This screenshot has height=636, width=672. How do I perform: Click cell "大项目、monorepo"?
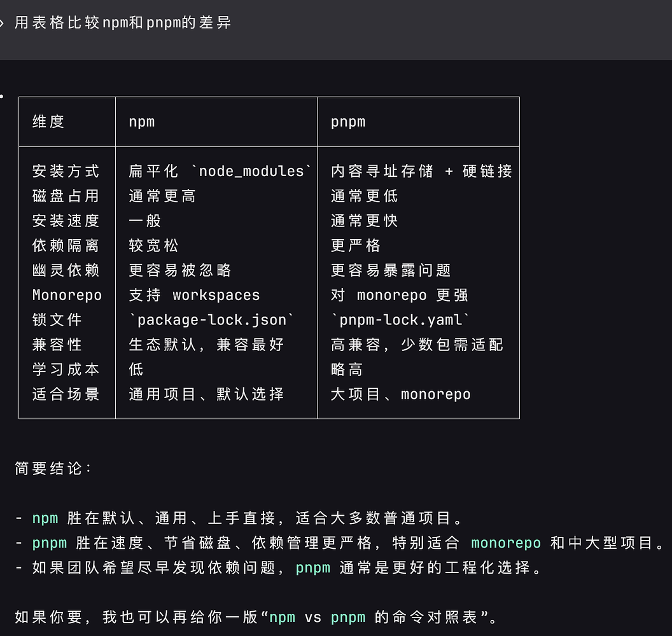point(401,394)
